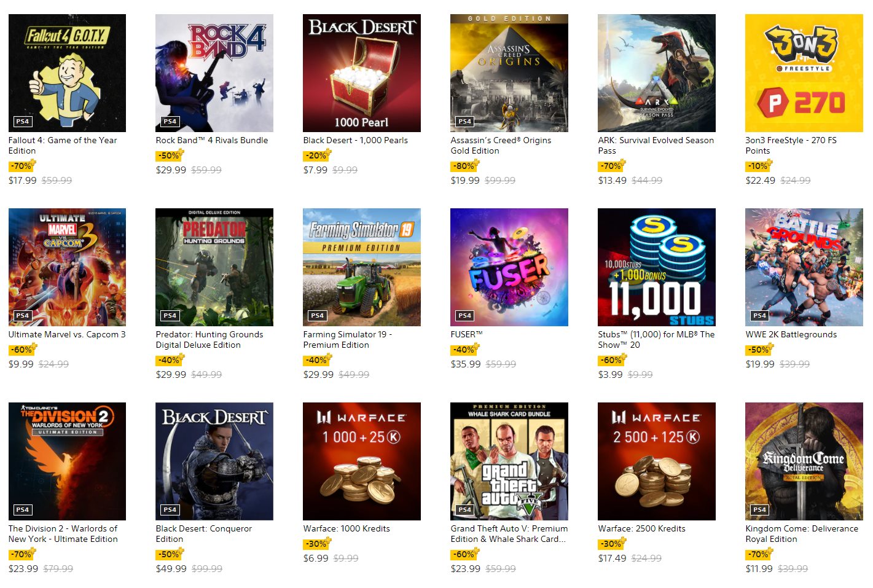This screenshot has height=588, width=873.
Task: Click PS4 tag on The Division 2 cover
Action: point(23,509)
